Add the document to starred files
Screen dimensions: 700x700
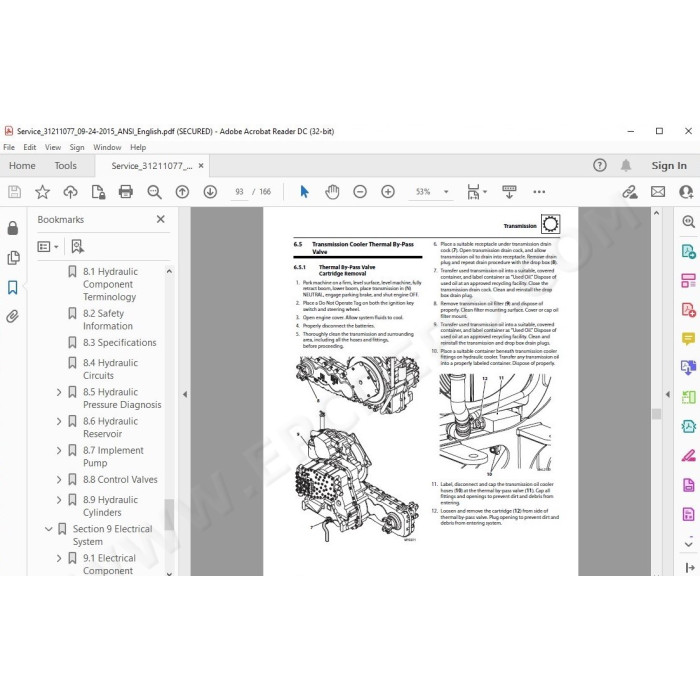(x=42, y=192)
